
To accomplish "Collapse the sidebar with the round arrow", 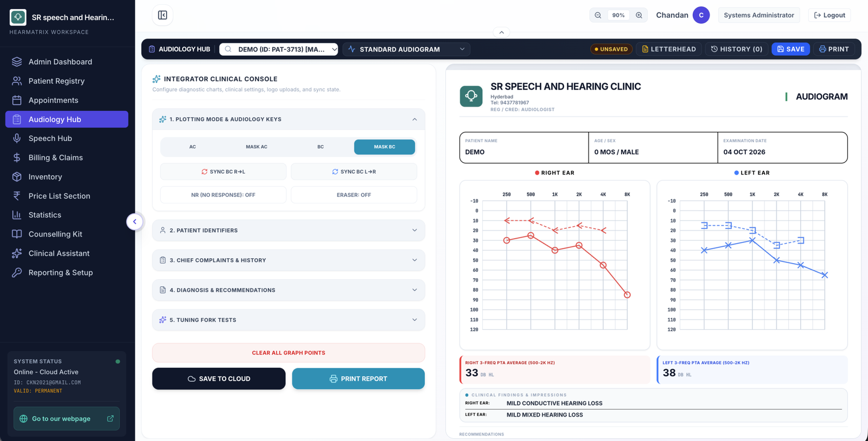I will pyautogui.click(x=135, y=221).
